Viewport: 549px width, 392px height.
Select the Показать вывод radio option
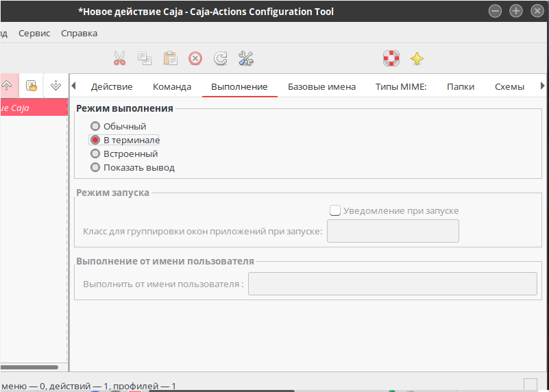tap(132, 168)
